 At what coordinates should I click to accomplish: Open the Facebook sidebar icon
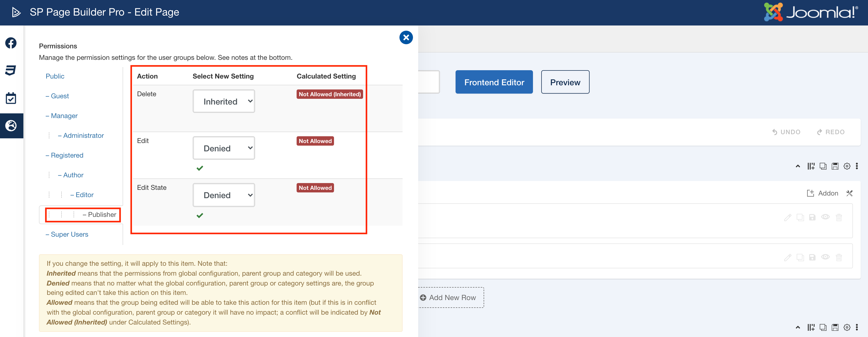[11, 43]
